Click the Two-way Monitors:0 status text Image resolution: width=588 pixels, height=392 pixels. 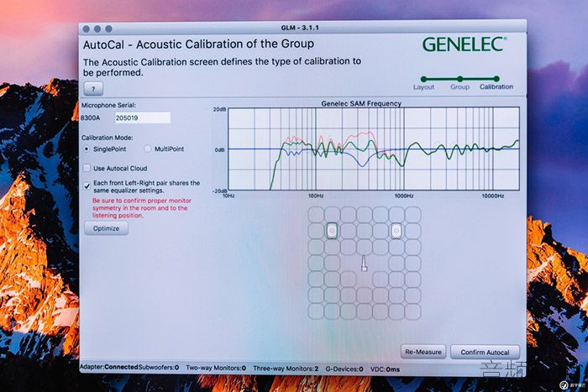(216, 368)
